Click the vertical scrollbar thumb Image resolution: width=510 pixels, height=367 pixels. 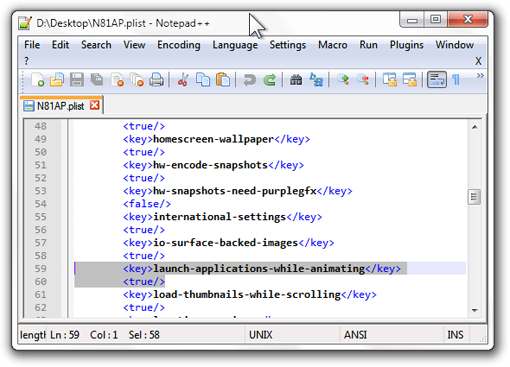(474, 197)
